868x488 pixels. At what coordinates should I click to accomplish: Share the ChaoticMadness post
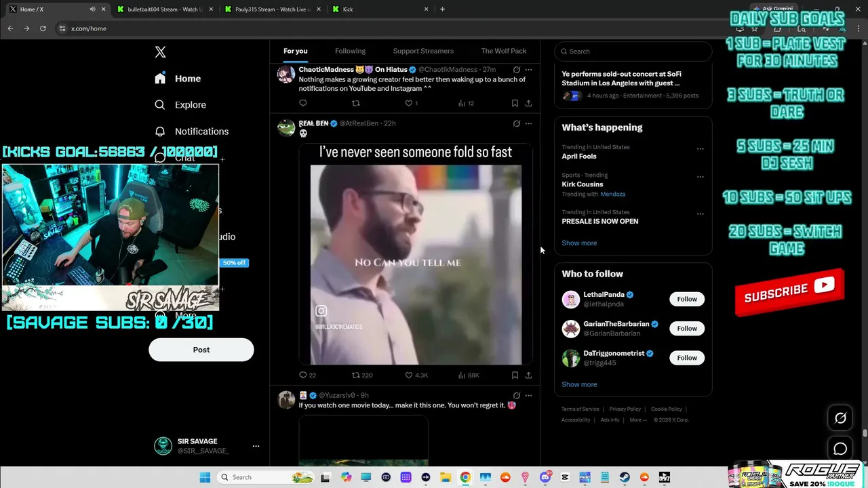click(528, 103)
